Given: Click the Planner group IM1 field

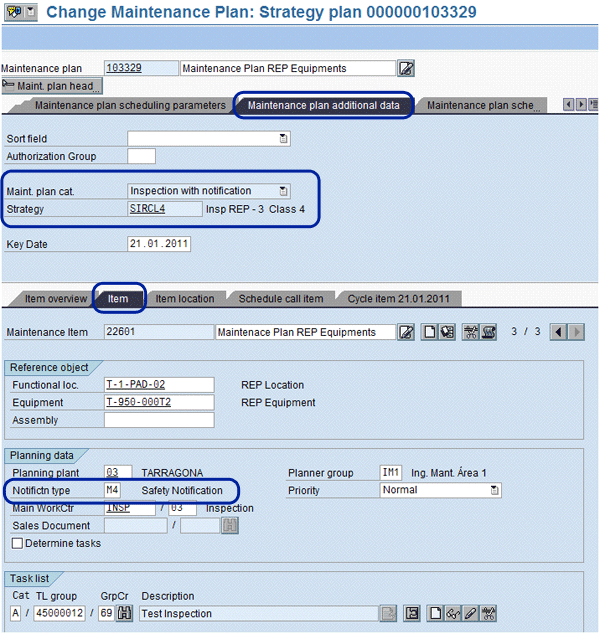Looking at the screenshot, I should (x=391, y=472).
